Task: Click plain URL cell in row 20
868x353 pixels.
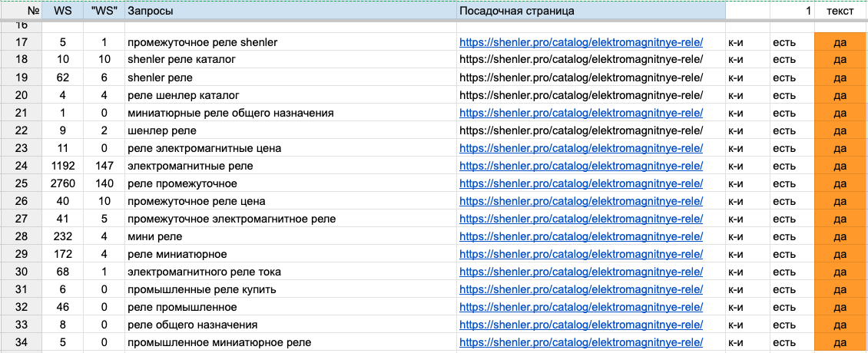Action: tap(591, 95)
